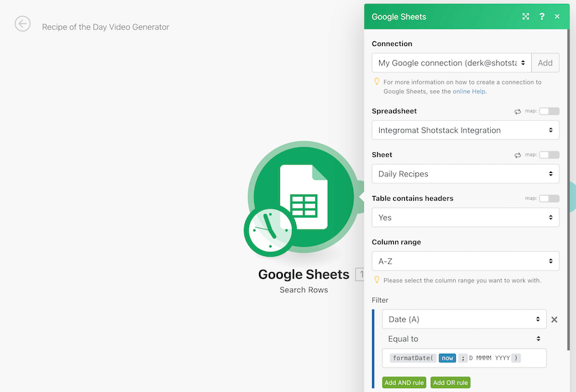This screenshot has height=392, width=576.
Task: Refresh the Spreadsheet list
Action: [517, 112]
